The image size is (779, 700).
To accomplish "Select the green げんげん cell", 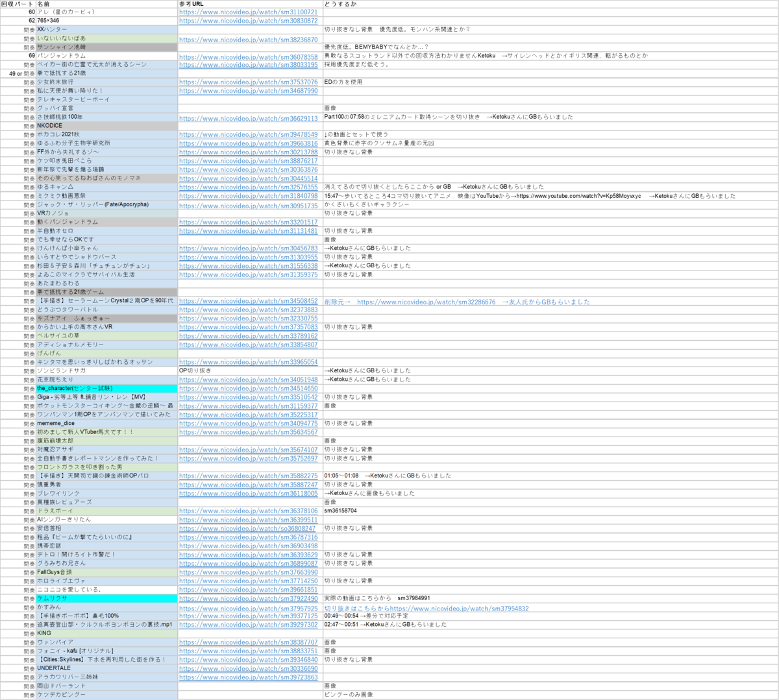I will point(106,354).
